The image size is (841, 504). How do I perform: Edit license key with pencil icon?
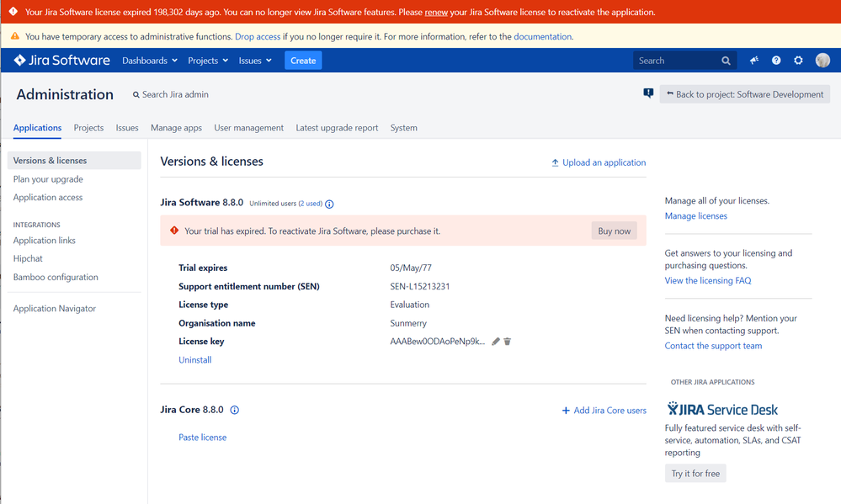coord(496,342)
